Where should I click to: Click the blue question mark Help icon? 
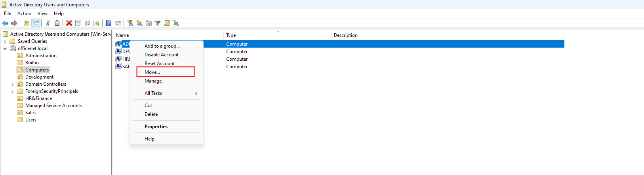tap(109, 23)
